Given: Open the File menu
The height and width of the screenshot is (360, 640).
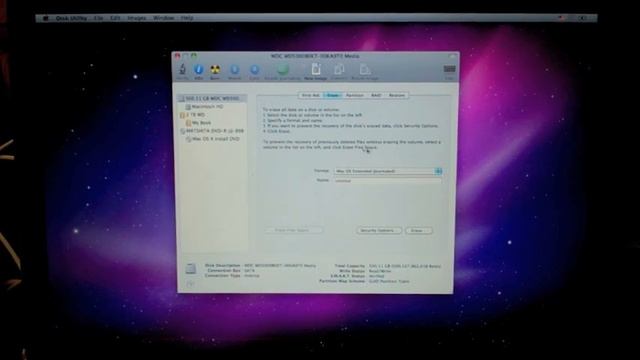Looking at the screenshot, I should point(98,18).
